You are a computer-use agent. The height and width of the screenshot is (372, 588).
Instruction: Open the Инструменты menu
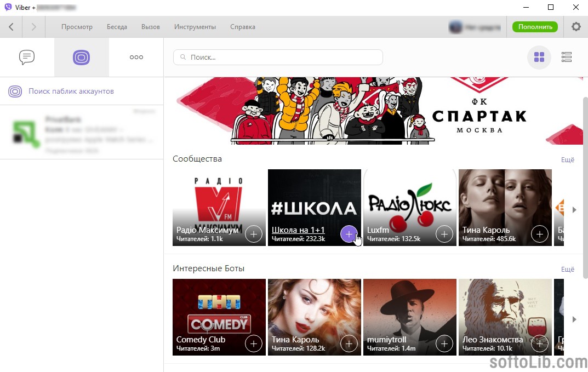coord(195,27)
